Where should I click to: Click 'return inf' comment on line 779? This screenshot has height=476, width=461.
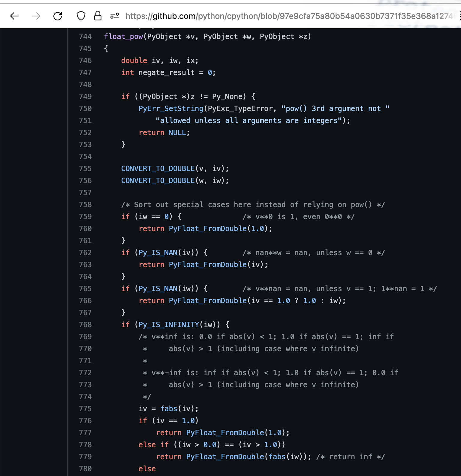(351, 457)
